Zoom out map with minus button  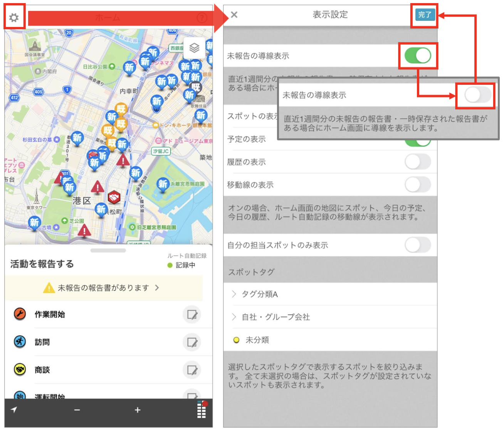[x=77, y=410]
